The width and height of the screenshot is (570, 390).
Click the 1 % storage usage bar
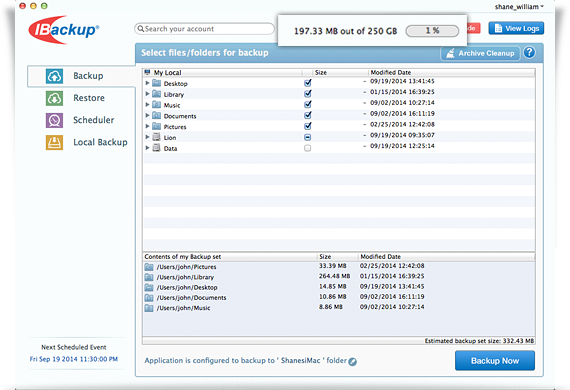click(x=432, y=31)
